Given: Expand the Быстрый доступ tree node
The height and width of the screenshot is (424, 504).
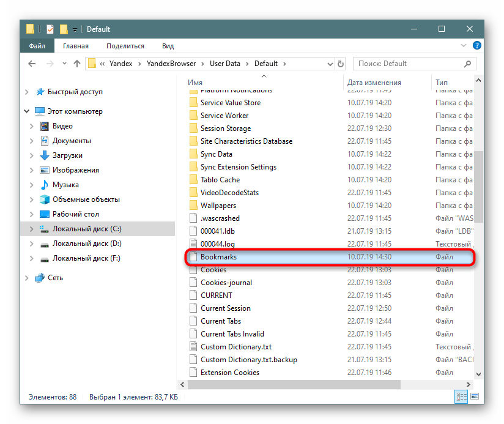Looking at the screenshot, I should [27, 92].
